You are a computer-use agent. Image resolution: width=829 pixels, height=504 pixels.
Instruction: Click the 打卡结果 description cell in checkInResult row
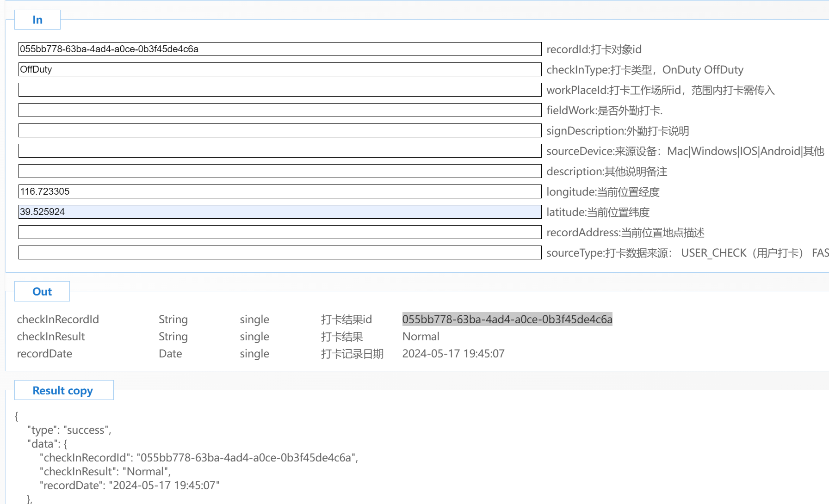pos(342,337)
